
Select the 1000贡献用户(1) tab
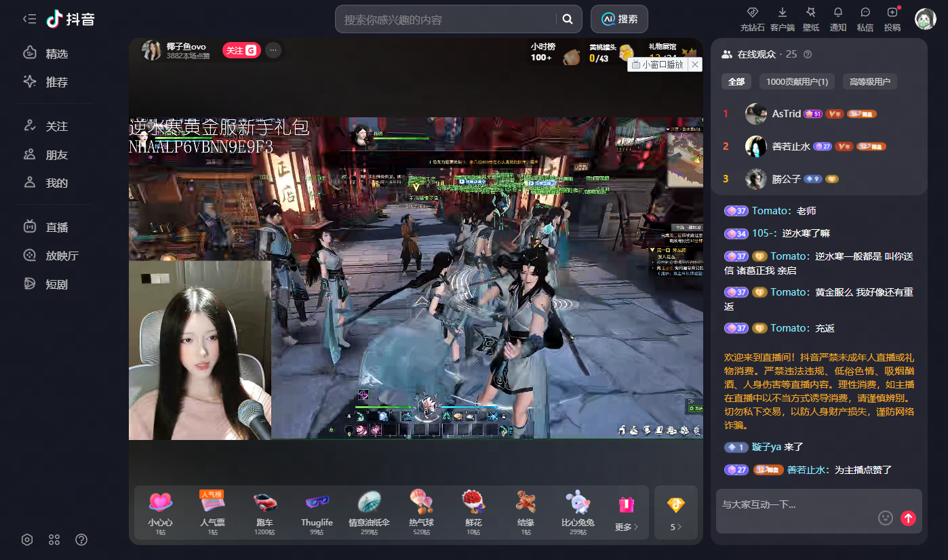(797, 82)
